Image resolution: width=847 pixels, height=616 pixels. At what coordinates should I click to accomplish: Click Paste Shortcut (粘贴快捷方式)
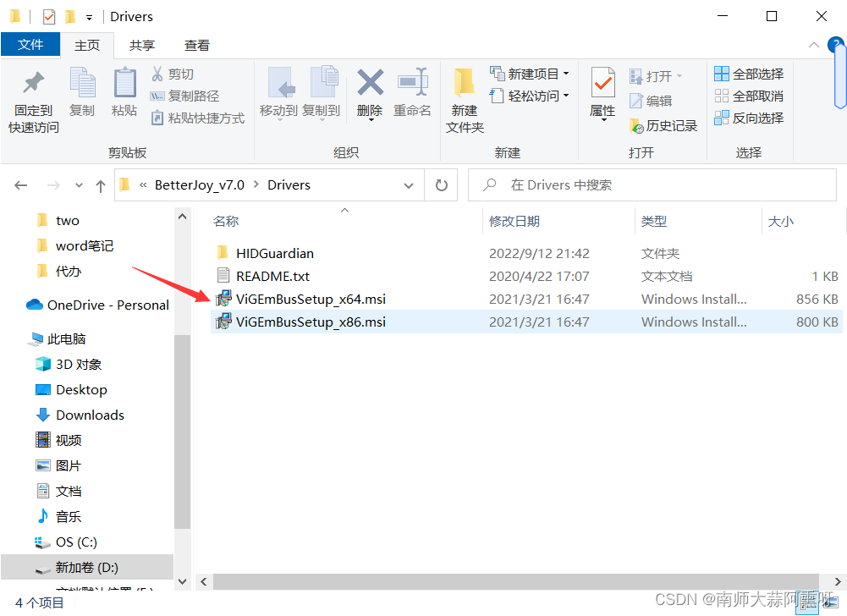click(x=198, y=118)
